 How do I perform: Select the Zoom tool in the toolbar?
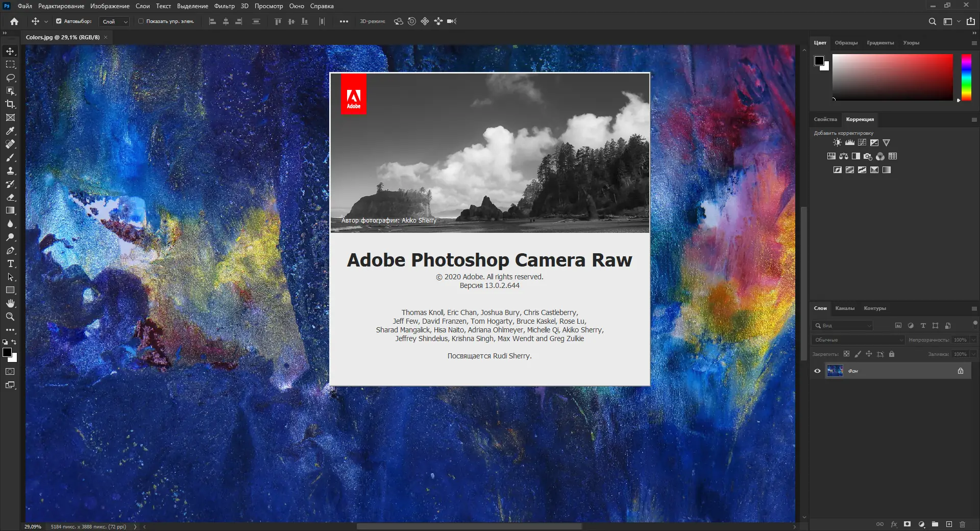coord(10,317)
